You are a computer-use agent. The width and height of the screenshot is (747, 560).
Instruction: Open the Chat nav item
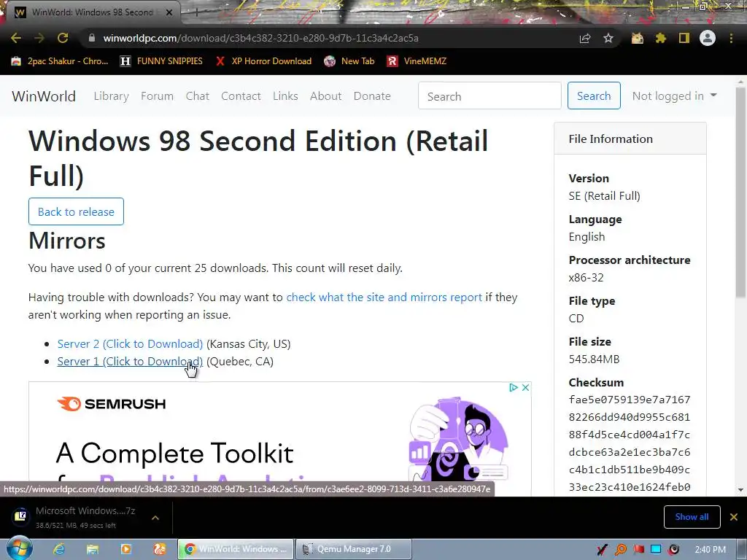click(197, 96)
